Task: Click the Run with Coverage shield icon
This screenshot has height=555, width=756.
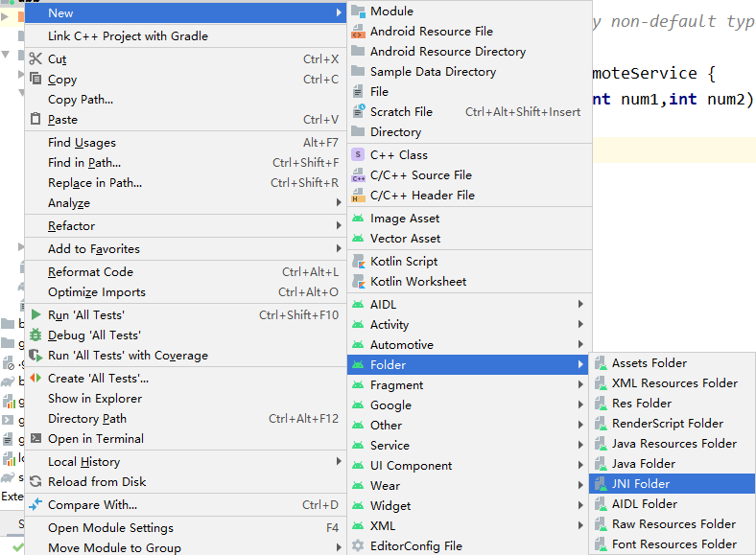Action: [x=35, y=355]
